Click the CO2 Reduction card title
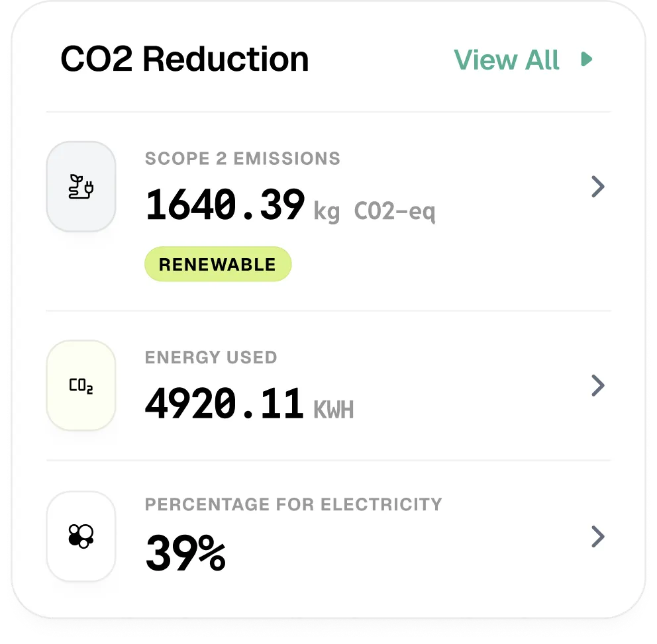This screenshot has height=644, width=657. point(185,60)
